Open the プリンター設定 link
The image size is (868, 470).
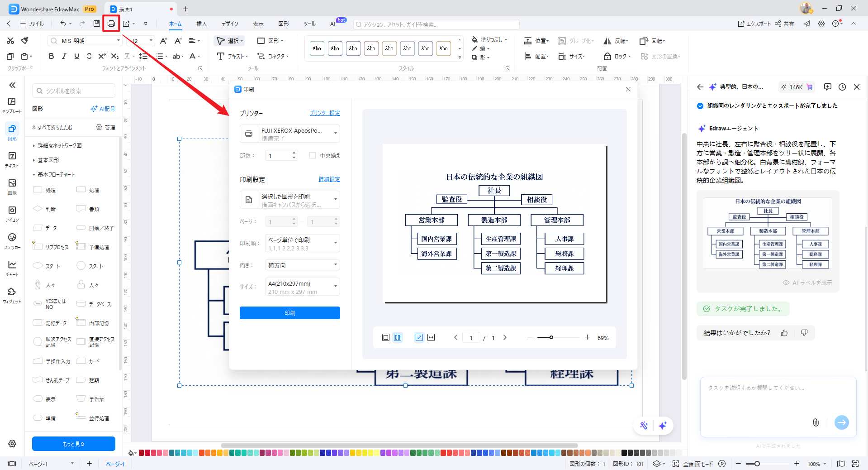(324, 113)
